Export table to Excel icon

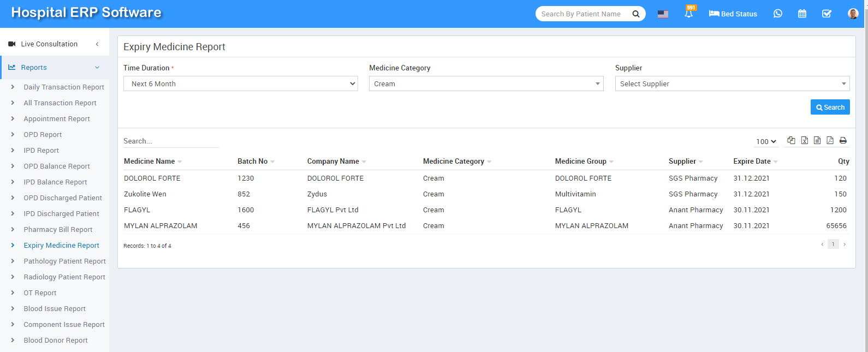804,141
